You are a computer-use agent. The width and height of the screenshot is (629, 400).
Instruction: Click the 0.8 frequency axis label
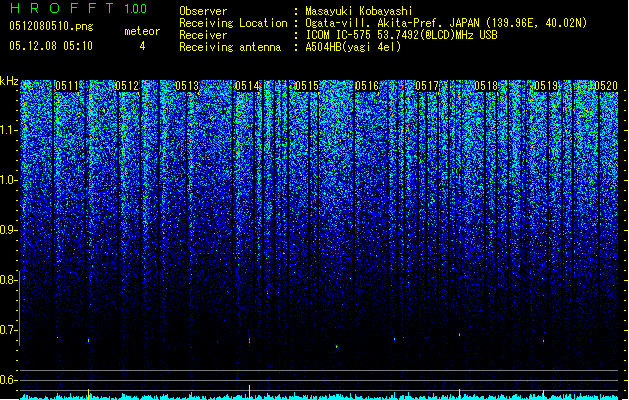coord(8,280)
